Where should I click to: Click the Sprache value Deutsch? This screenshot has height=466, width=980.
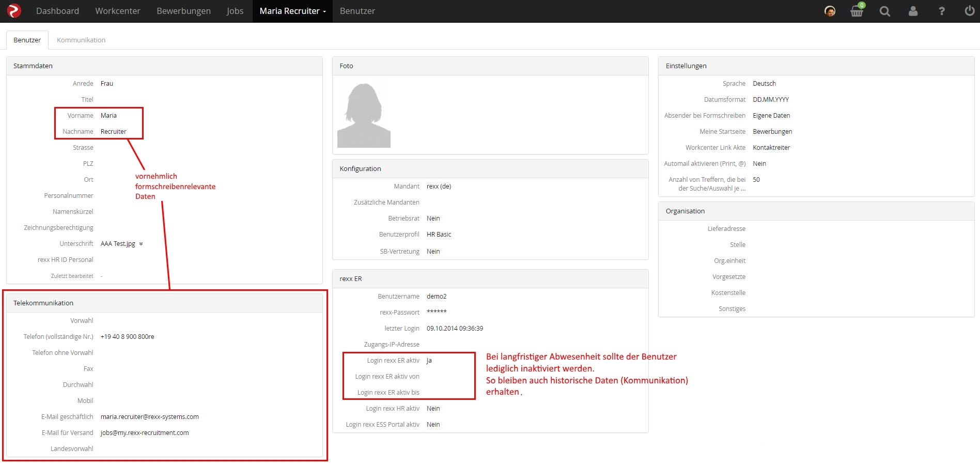764,83
